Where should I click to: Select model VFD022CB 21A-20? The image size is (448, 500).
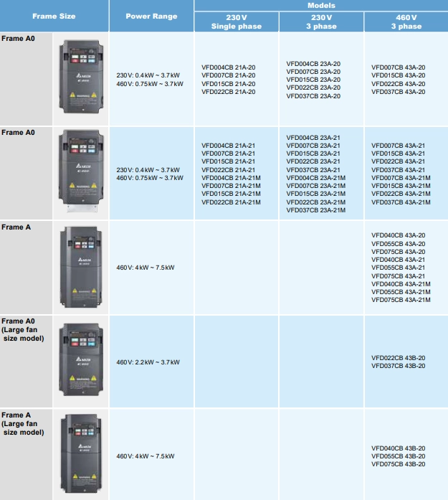tap(228, 92)
